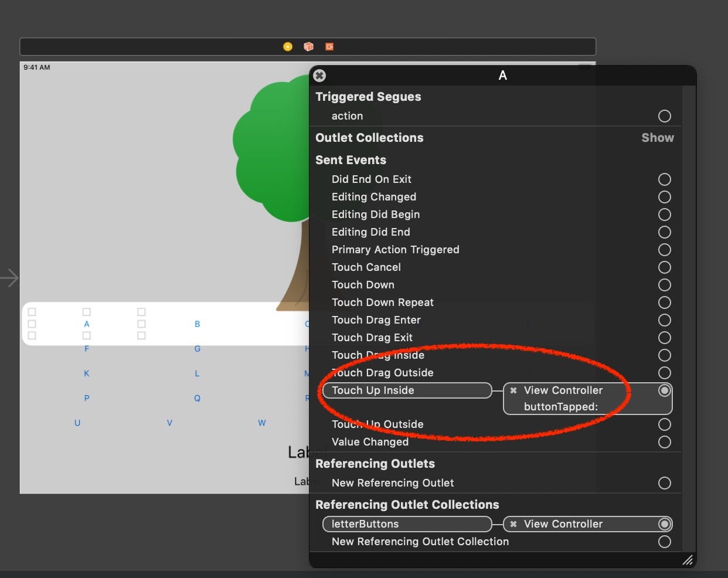Click the Value Changed connection well

coord(664,442)
